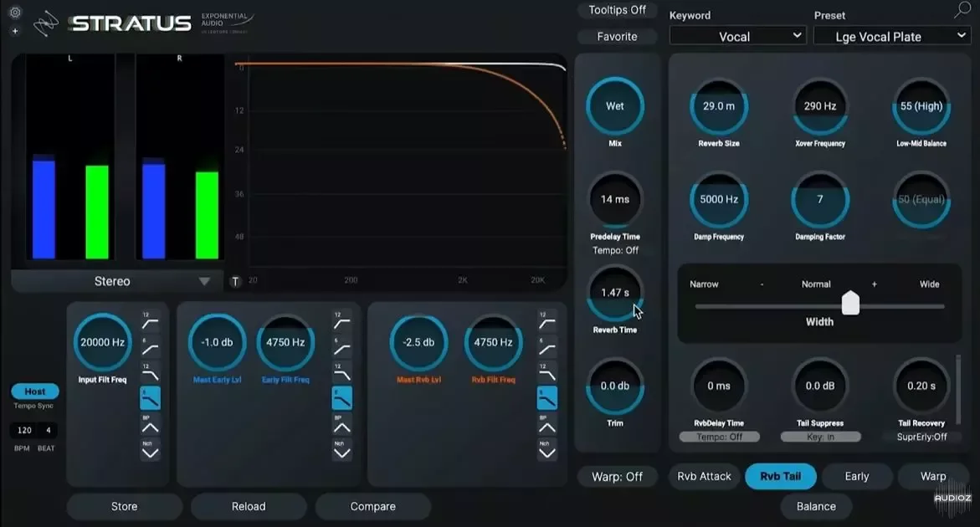Switch to Rvb Tail tab

780,477
